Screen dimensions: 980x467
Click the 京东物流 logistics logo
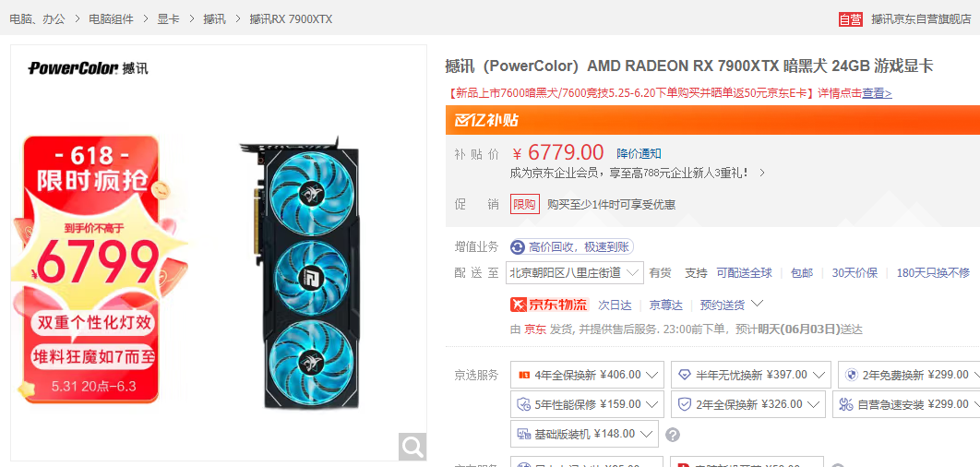549,305
